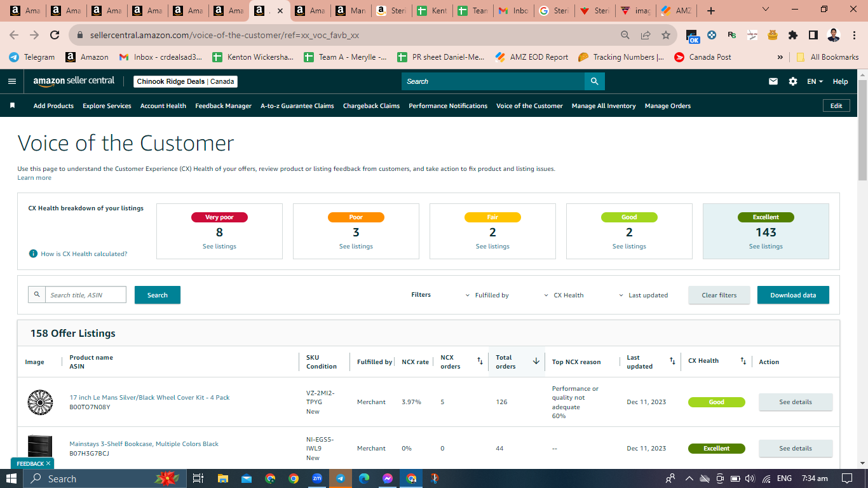This screenshot has width=868, height=488.
Task: Open the Chrome tab search chevron
Action: 766,10
